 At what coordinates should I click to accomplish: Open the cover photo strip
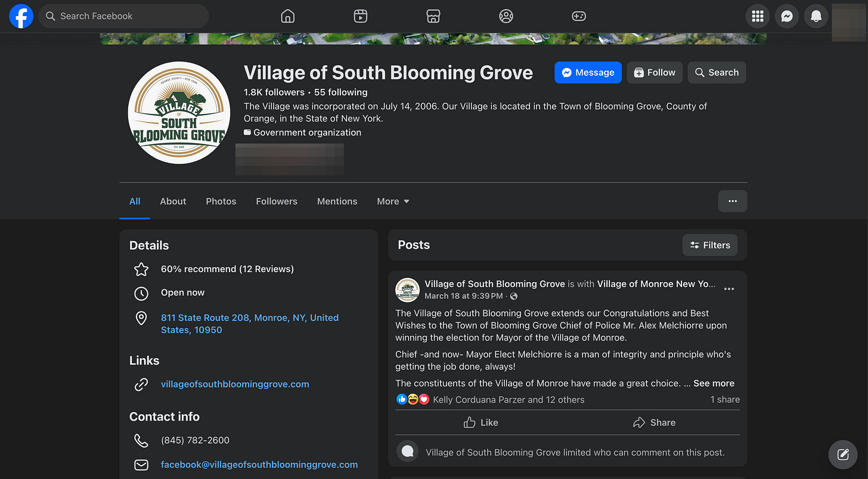point(433,39)
